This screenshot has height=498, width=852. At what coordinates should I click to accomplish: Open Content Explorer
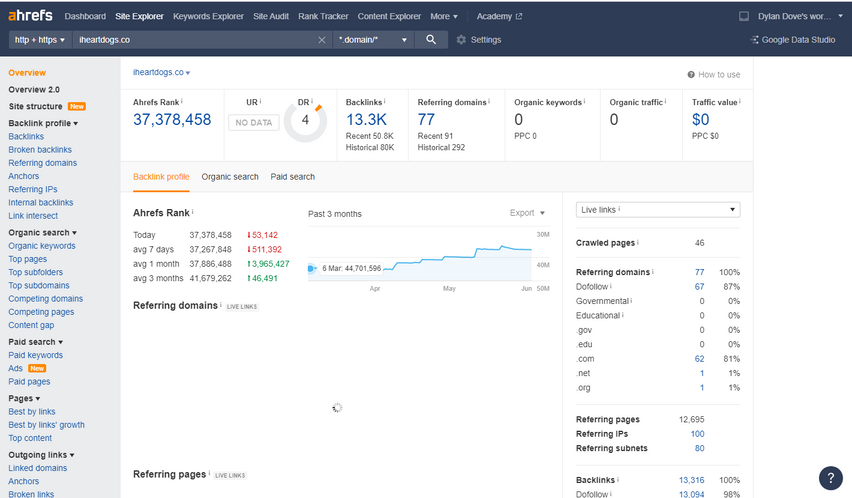tap(389, 16)
